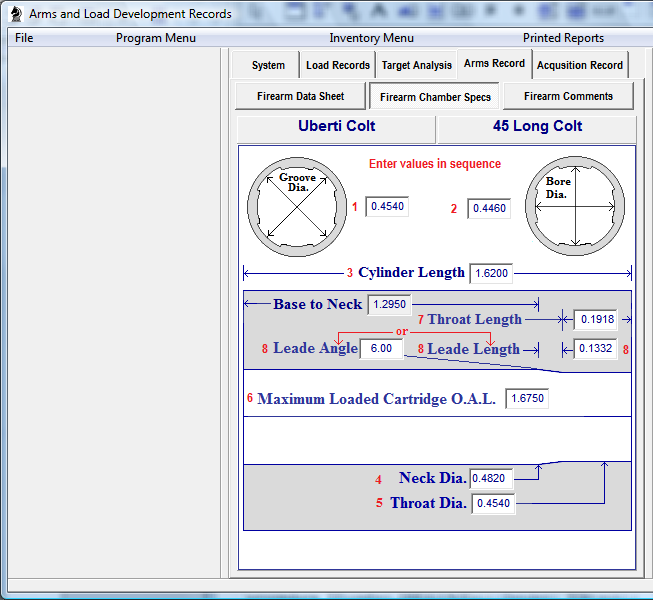The image size is (653, 600).
Task: Click the bore diameter field 0.4460
Action: (x=489, y=208)
